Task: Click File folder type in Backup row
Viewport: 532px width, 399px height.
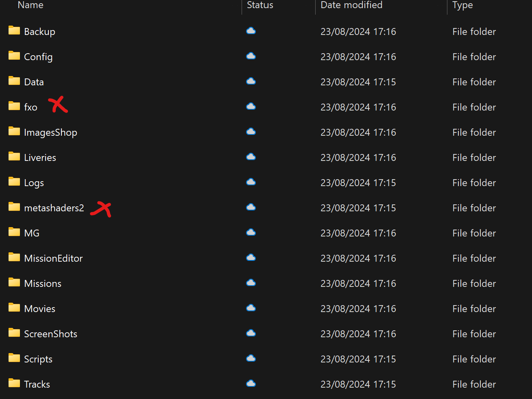Action: 474,32
